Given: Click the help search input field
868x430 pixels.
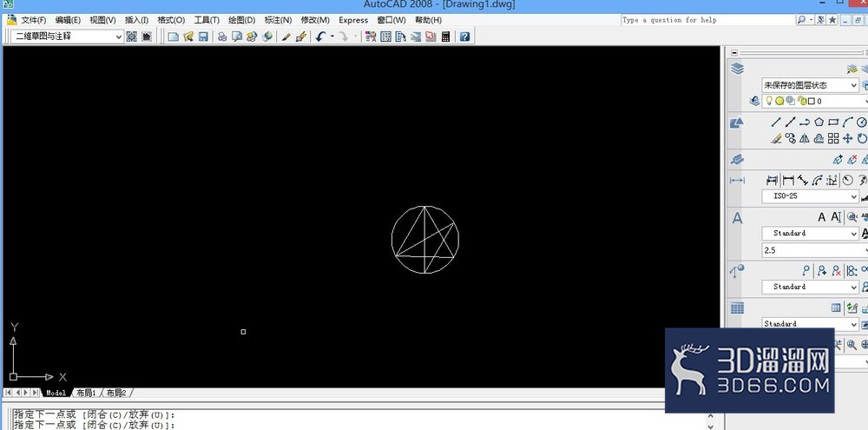Looking at the screenshot, I should click(707, 20).
